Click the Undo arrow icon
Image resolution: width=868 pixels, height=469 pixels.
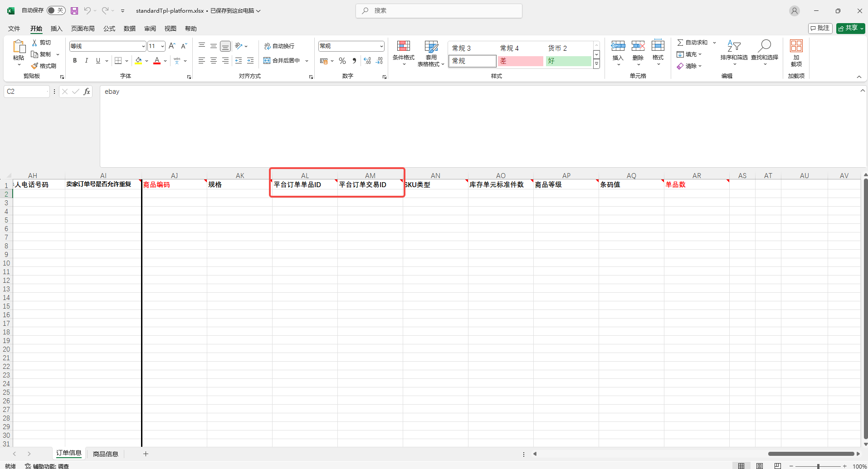[87, 10]
